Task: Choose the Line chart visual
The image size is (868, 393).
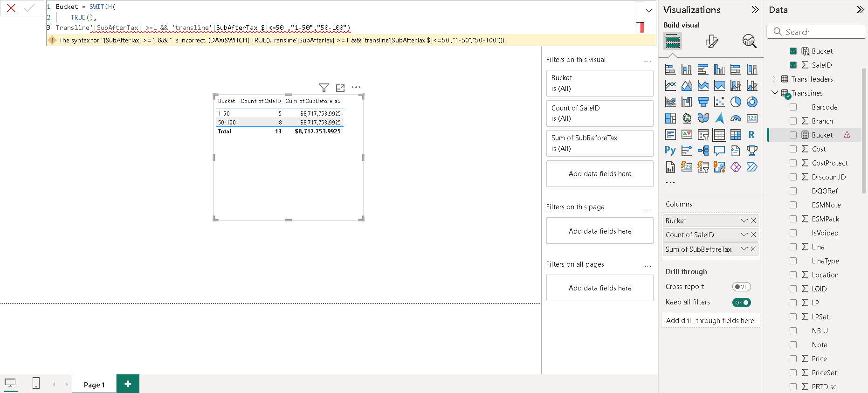Action: tap(670, 86)
